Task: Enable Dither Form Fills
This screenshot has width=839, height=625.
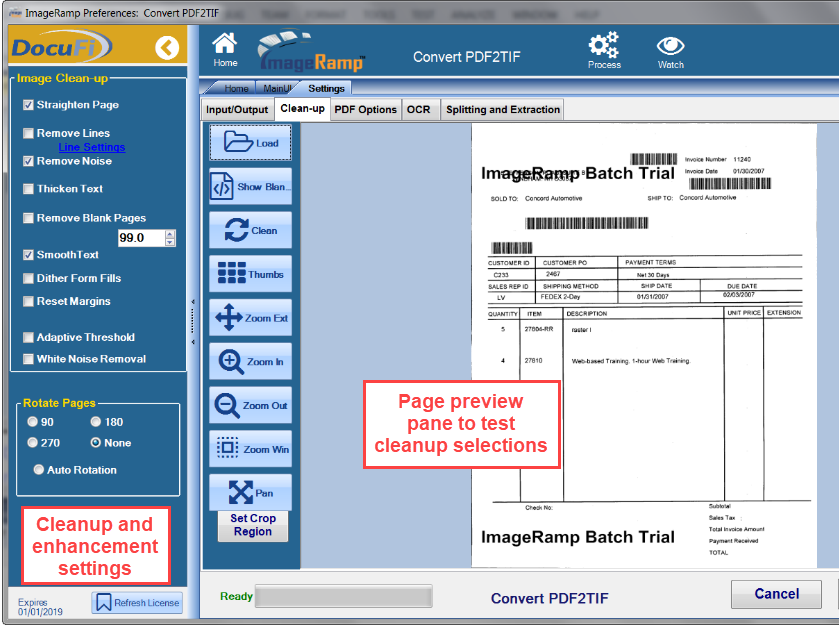Action: click(x=28, y=278)
